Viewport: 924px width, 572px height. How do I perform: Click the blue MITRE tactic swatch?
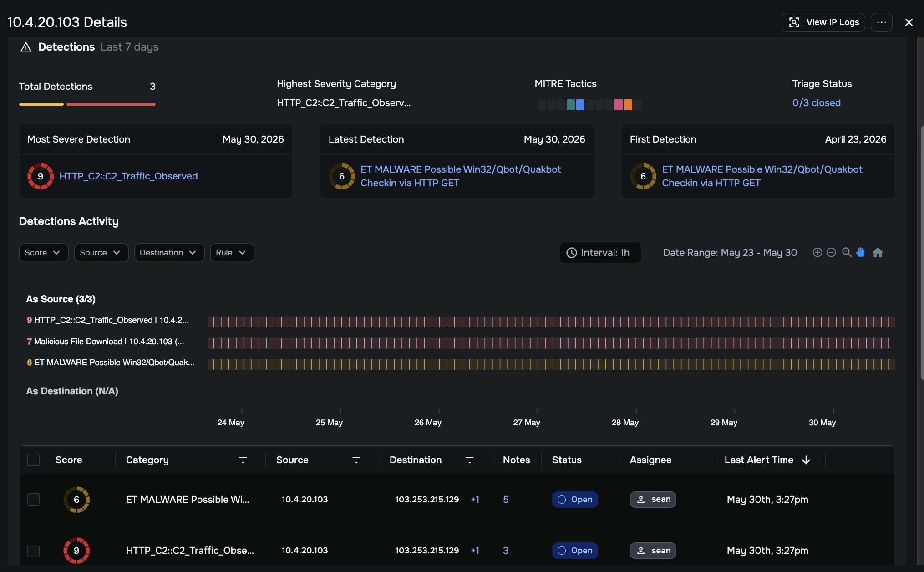[x=580, y=105]
